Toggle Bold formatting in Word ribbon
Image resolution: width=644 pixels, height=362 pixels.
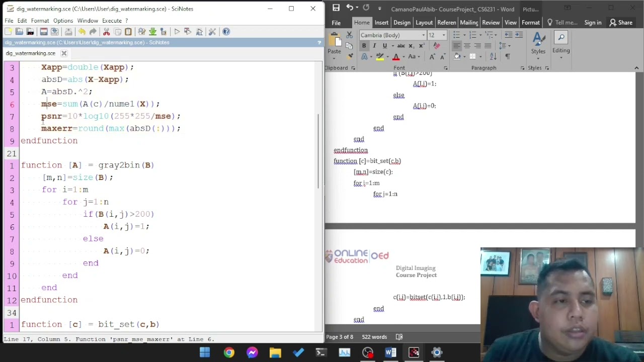click(x=364, y=46)
